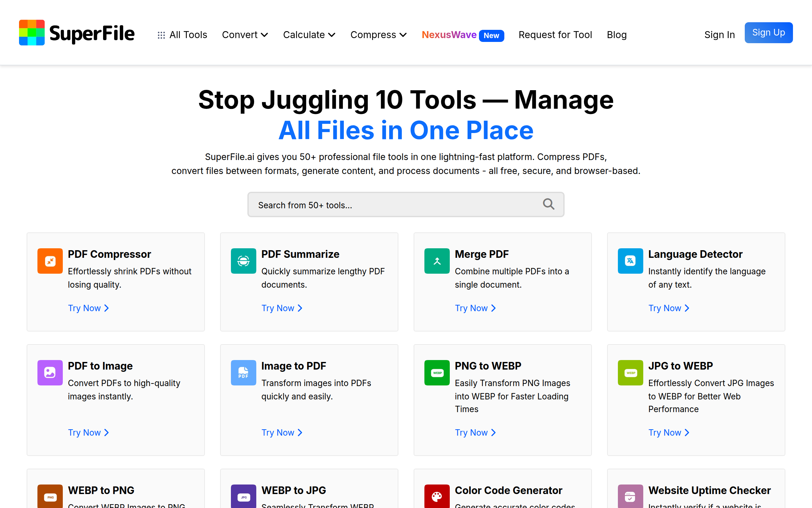Open the Website Uptime Checker card title
812x508 pixels.
(x=709, y=491)
